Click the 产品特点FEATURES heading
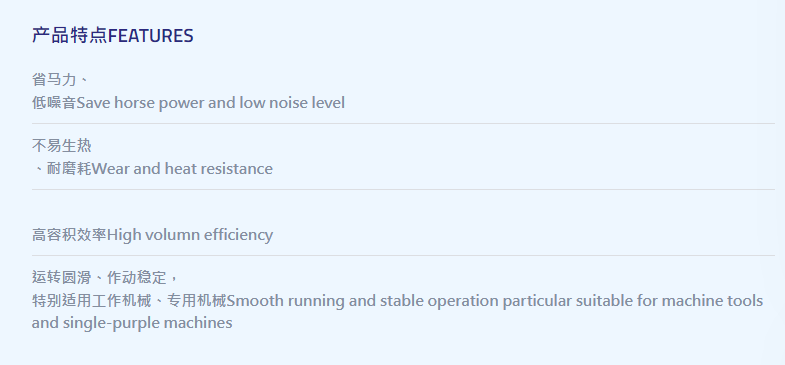The width and height of the screenshot is (785, 365). click(113, 36)
